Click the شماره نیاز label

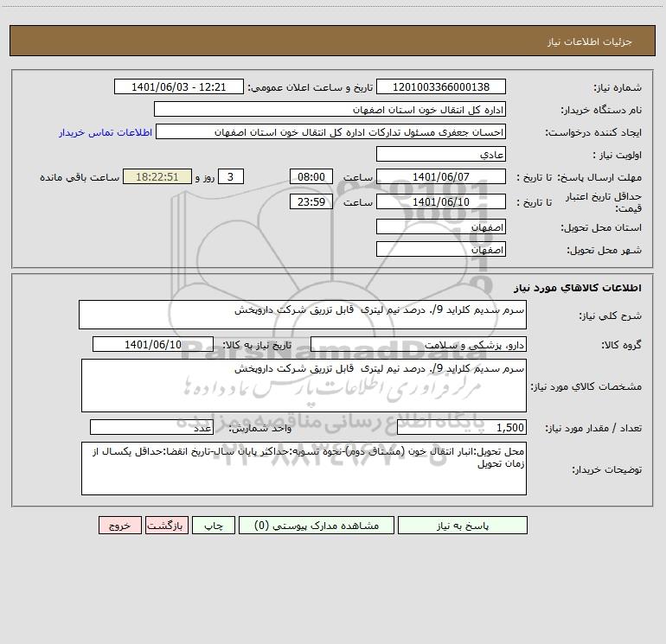click(618, 88)
